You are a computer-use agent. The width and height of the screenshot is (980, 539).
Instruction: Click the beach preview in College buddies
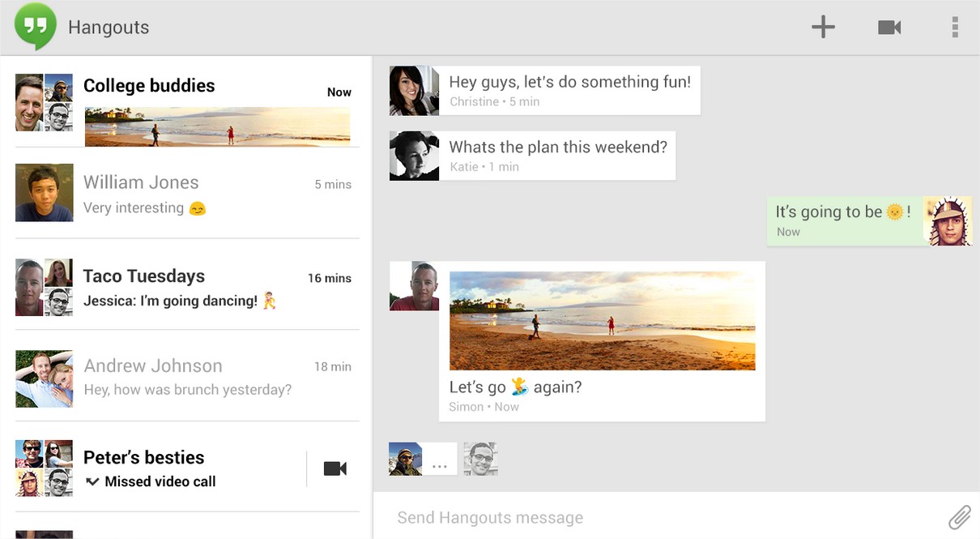pos(217,127)
